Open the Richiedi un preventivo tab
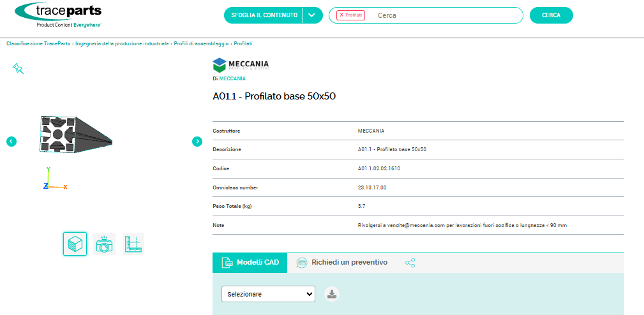 [x=341, y=263]
